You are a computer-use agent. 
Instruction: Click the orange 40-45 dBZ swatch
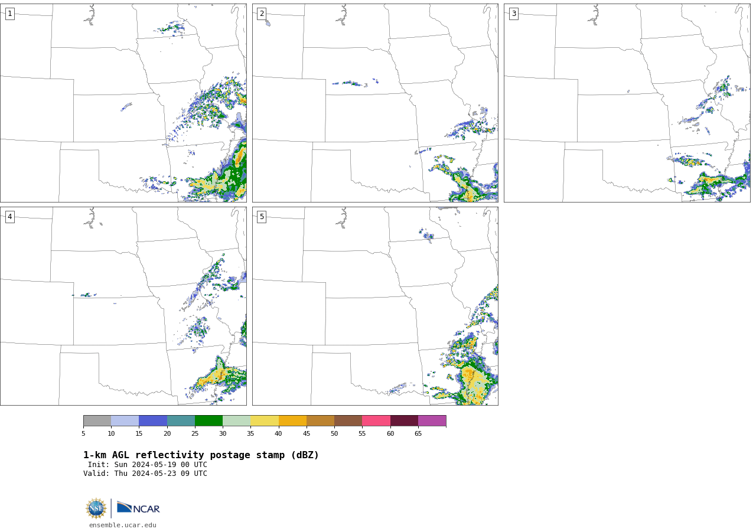(292, 420)
